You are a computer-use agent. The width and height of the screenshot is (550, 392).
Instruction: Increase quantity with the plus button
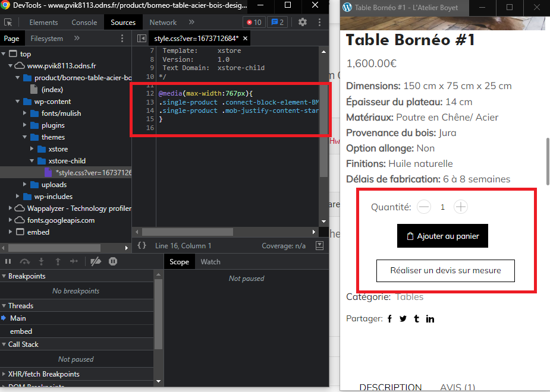[x=461, y=207]
